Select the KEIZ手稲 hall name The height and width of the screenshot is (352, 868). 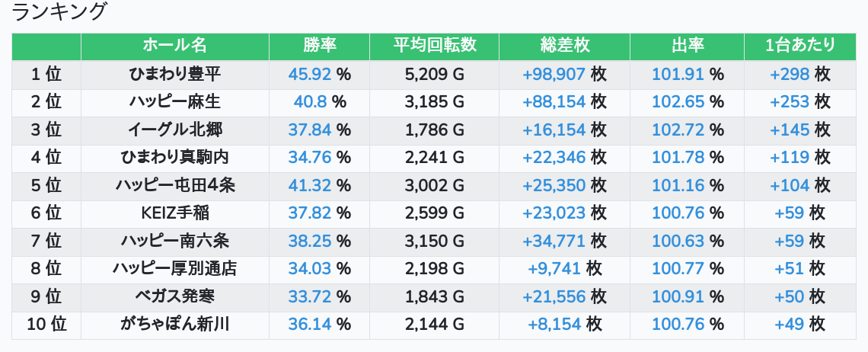click(175, 213)
